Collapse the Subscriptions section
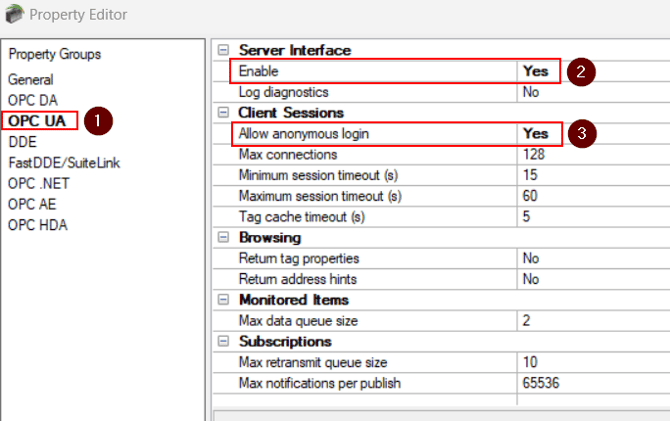 [x=223, y=342]
